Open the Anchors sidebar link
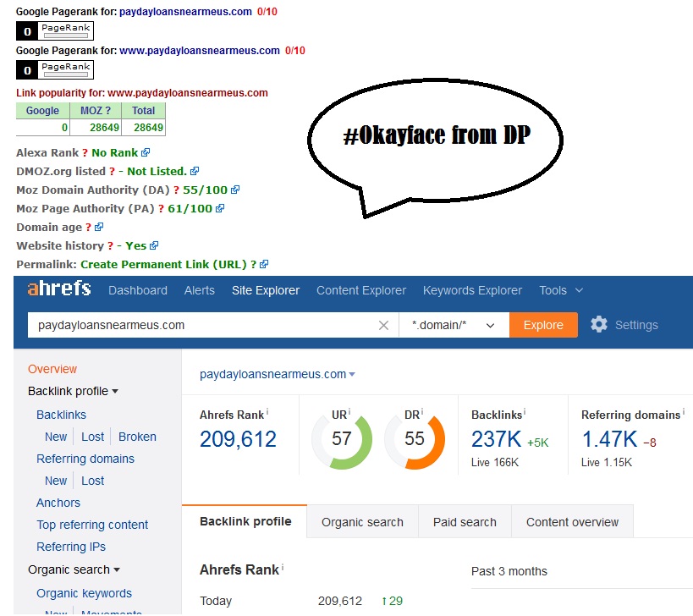 coord(58,503)
